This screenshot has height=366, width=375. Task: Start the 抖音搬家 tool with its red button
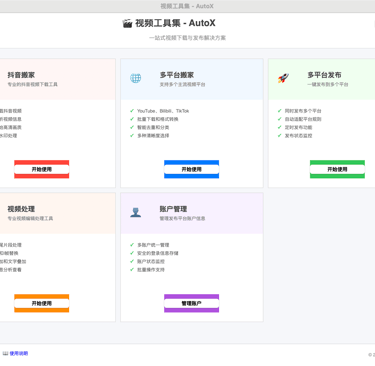pyautogui.click(x=42, y=169)
